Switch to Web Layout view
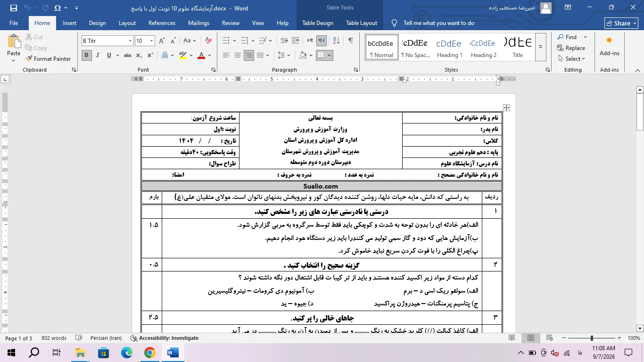Screen dimensions: 644x362 (550, 338)
